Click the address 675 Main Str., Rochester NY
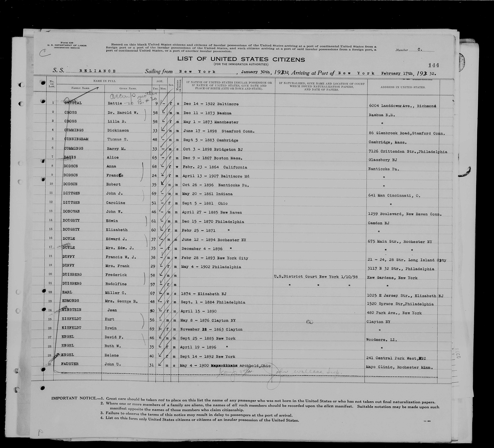This screenshot has width=494, height=448. 400,241
